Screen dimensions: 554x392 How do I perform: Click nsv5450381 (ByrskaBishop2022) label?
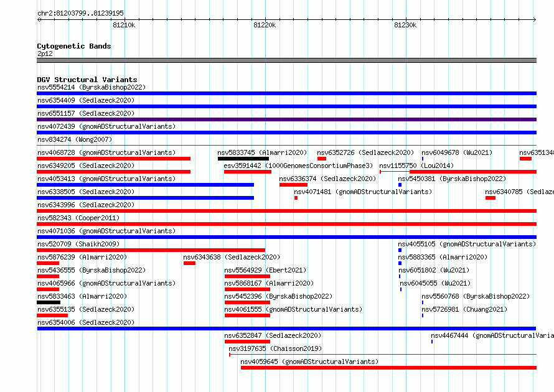(452, 179)
